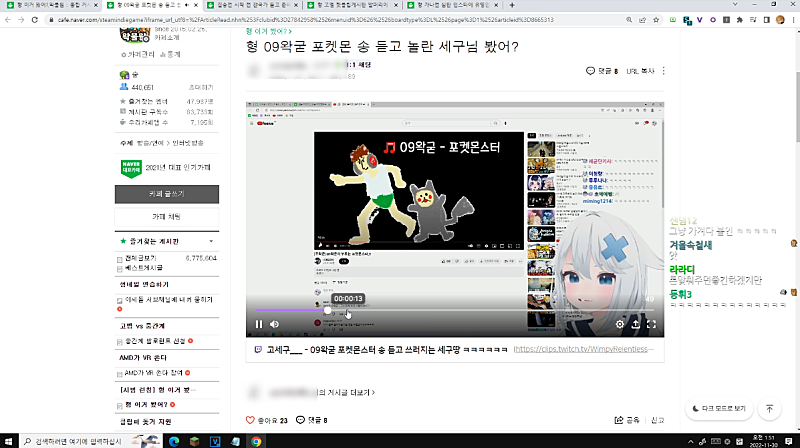
Task: Click the 좋아요 heart icon
Action: (x=250, y=420)
